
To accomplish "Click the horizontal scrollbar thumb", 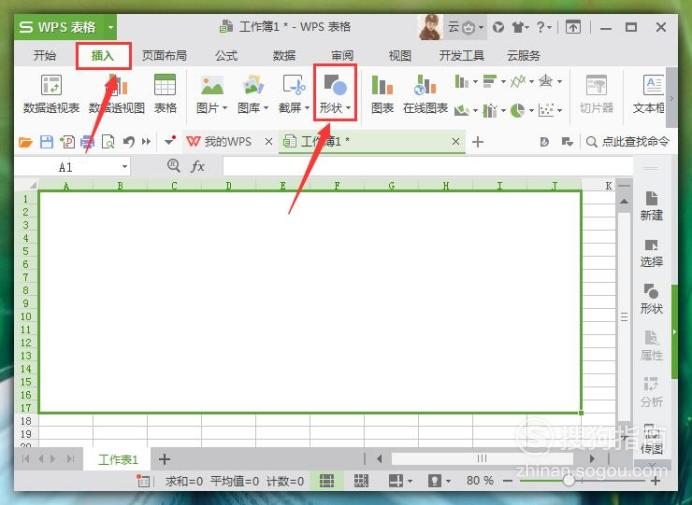I will point(482,459).
